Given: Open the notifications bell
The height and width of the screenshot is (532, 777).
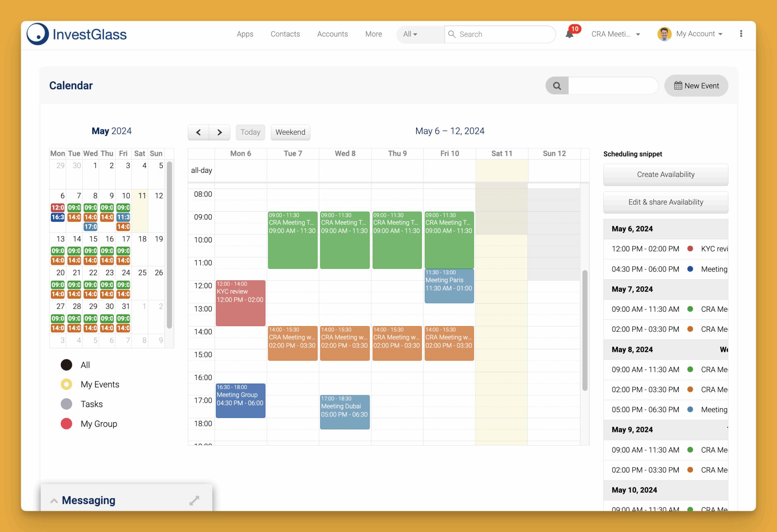Looking at the screenshot, I should [569, 34].
